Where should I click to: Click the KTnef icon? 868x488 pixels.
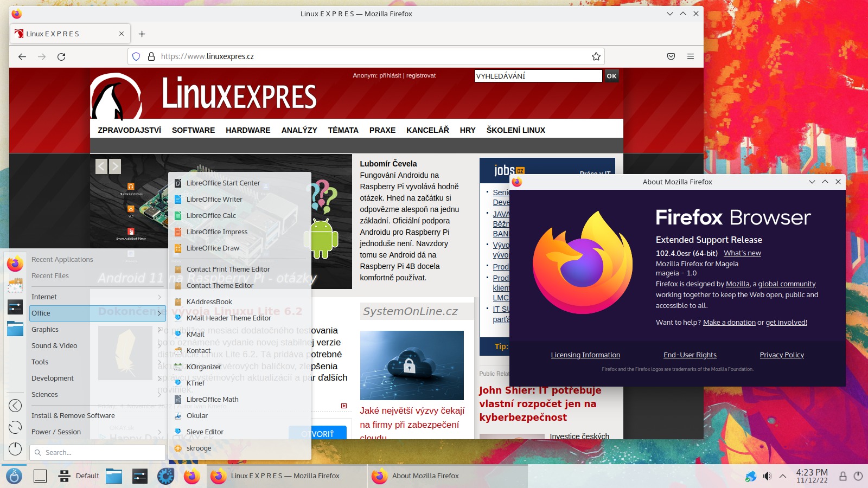point(178,383)
